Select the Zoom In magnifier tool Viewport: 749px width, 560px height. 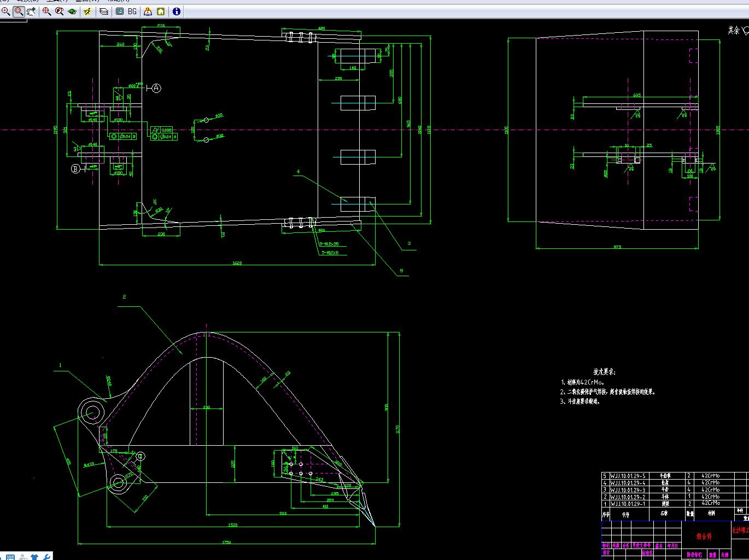coord(6,11)
